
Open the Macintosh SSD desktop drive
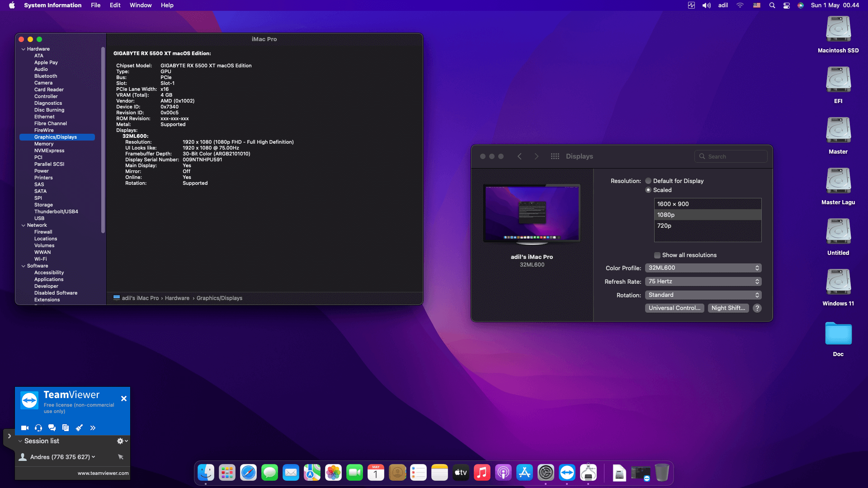tap(838, 35)
